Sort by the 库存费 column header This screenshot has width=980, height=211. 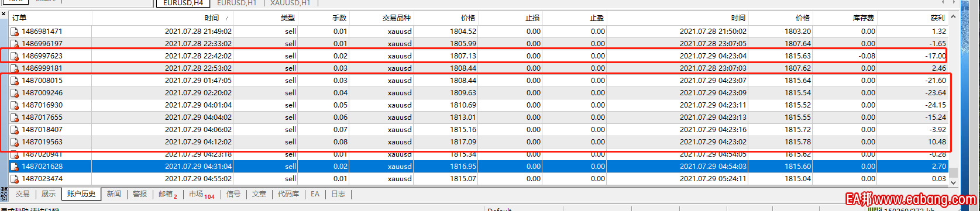(x=864, y=19)
